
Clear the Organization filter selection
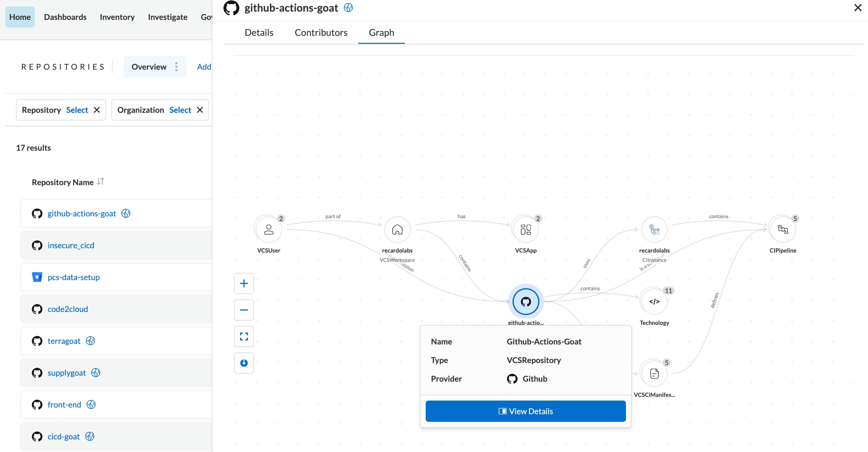(x=199, y=109)
